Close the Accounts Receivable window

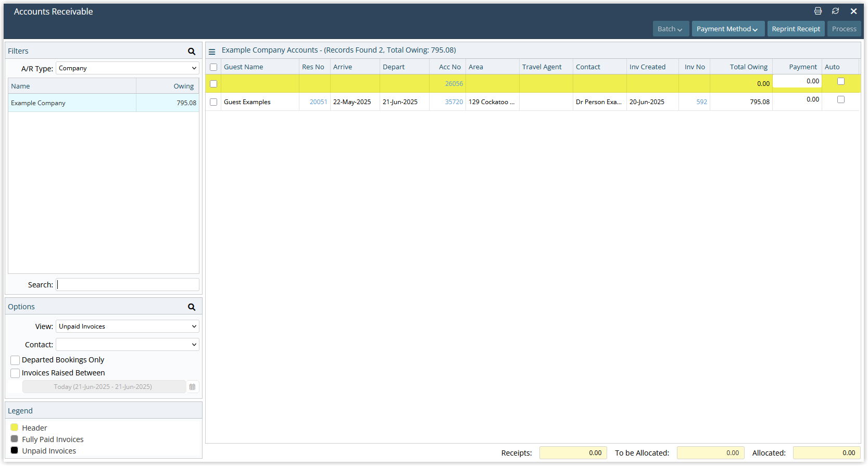pos(853,11)
